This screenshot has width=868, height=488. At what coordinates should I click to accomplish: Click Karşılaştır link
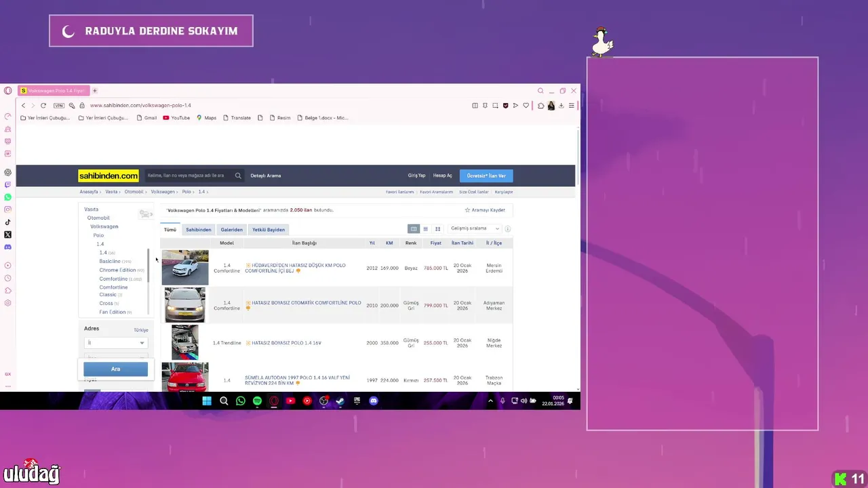(504, 192)
